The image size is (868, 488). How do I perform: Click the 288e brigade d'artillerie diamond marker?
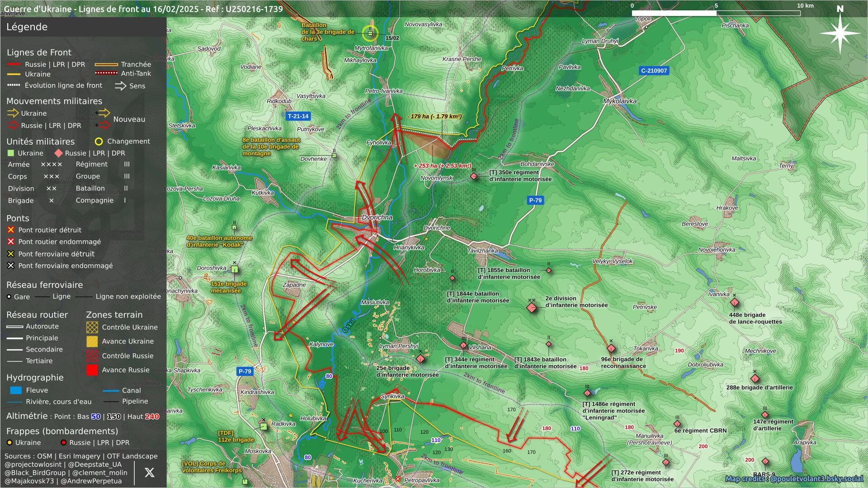pyautogui.click(x=755, y=379)
